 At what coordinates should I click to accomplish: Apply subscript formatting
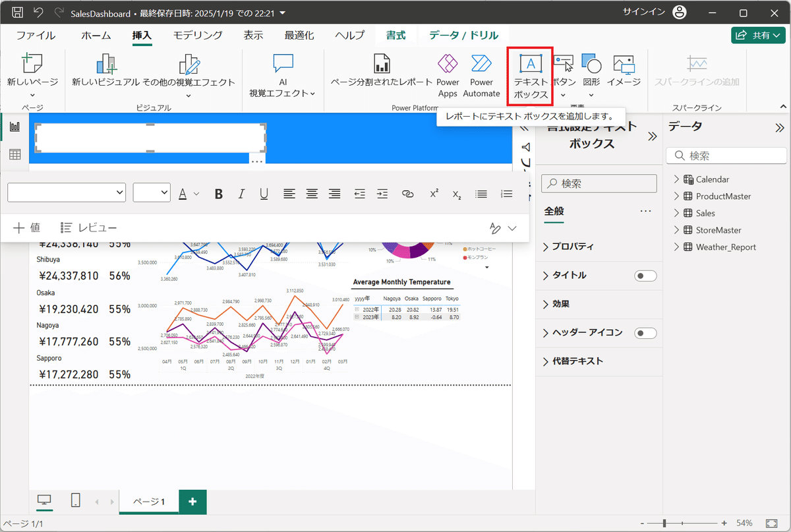pos(457,193)
